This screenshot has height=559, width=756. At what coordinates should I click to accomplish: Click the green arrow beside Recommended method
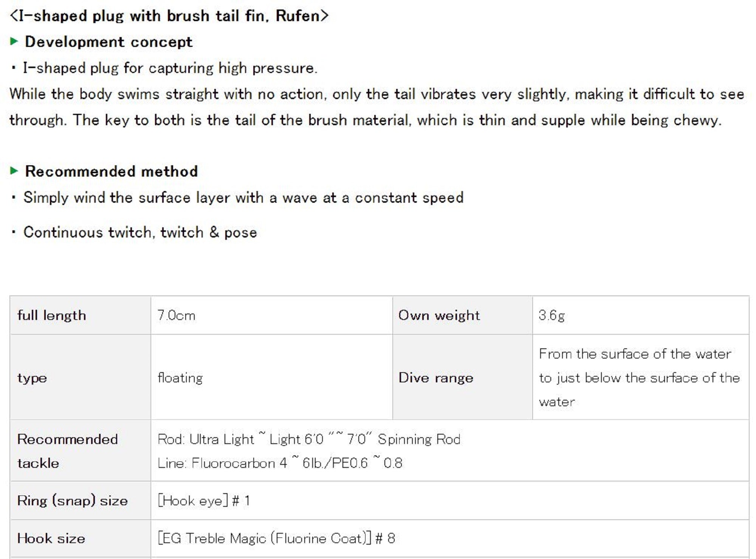(14, 171)
